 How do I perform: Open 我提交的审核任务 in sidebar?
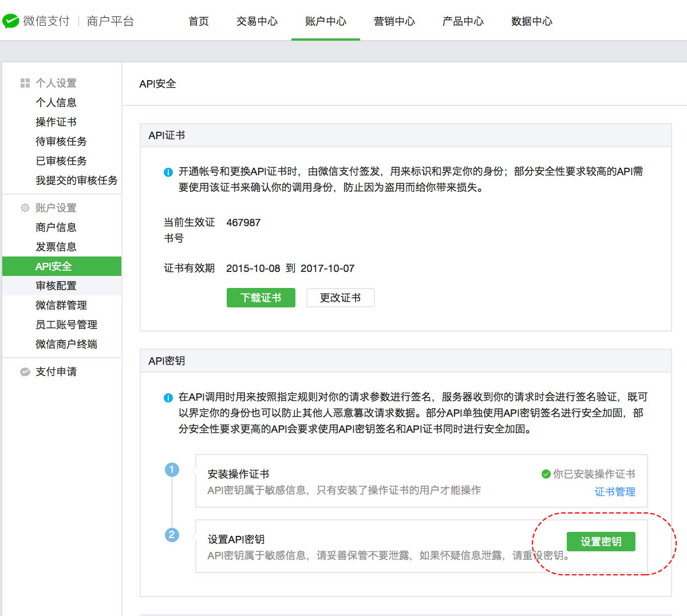coord(77,180)
